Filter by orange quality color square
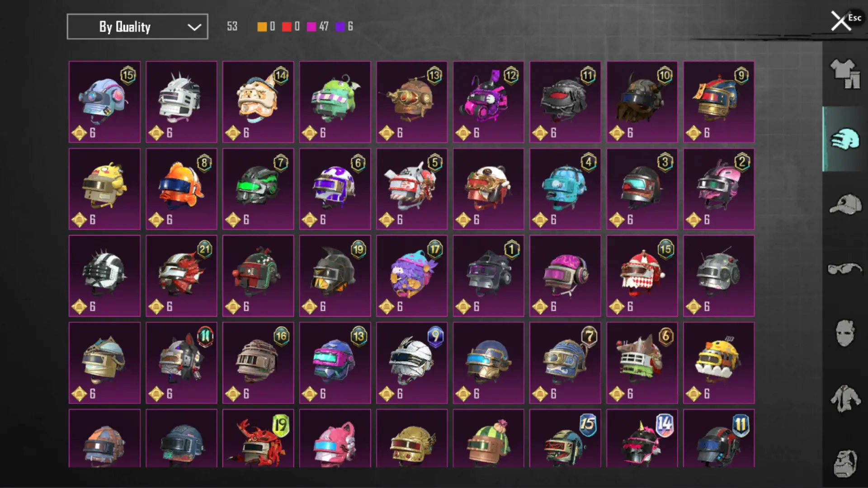 [x=262, y=27]
